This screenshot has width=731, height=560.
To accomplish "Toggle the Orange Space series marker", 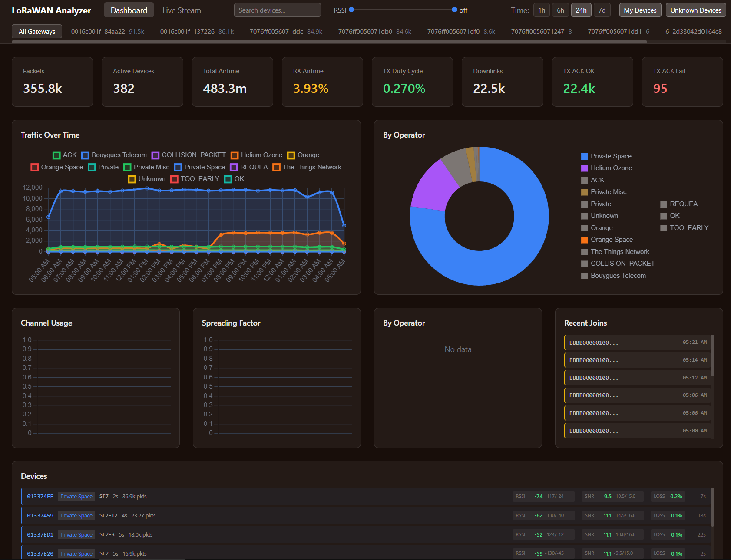I will (58, 167).
